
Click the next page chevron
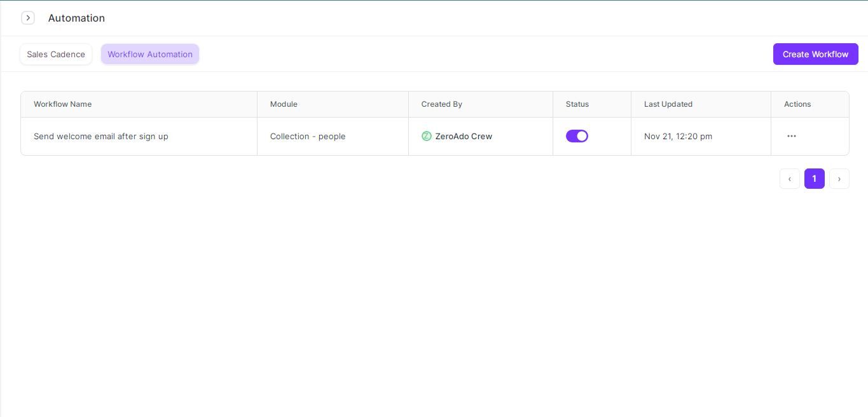(x=839, y=179)
